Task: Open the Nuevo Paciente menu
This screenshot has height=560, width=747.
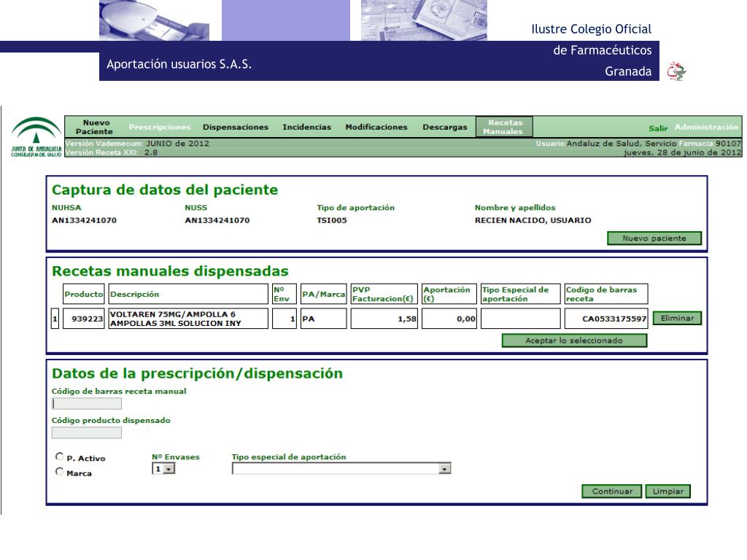Action: pyautogui.click(x=95, y=127)
